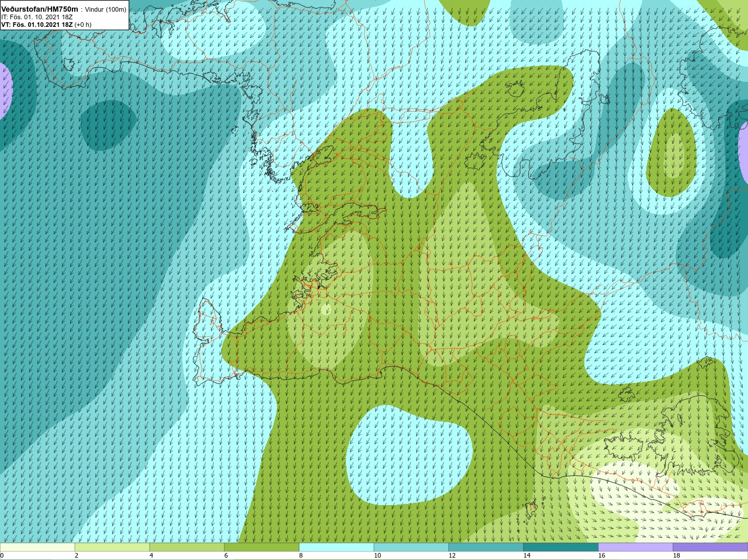Click the light green 2–4 legend color
This screenshot has width=748, height=560.
112,547
